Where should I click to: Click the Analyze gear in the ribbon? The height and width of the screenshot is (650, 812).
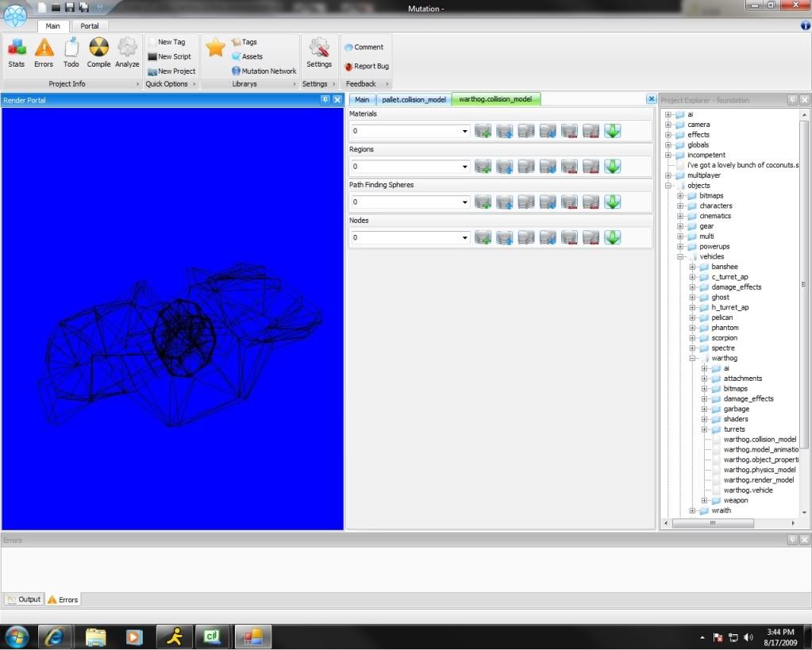[127, 53]
